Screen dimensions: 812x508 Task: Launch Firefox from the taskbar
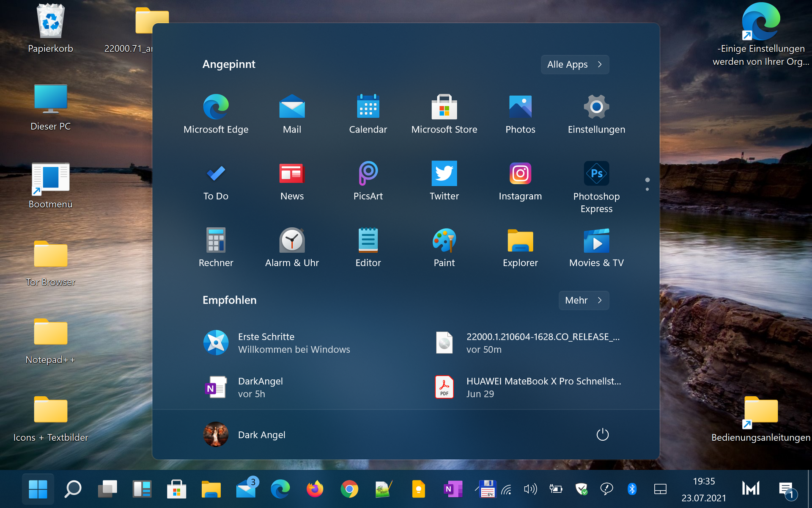tap(315, 489)
